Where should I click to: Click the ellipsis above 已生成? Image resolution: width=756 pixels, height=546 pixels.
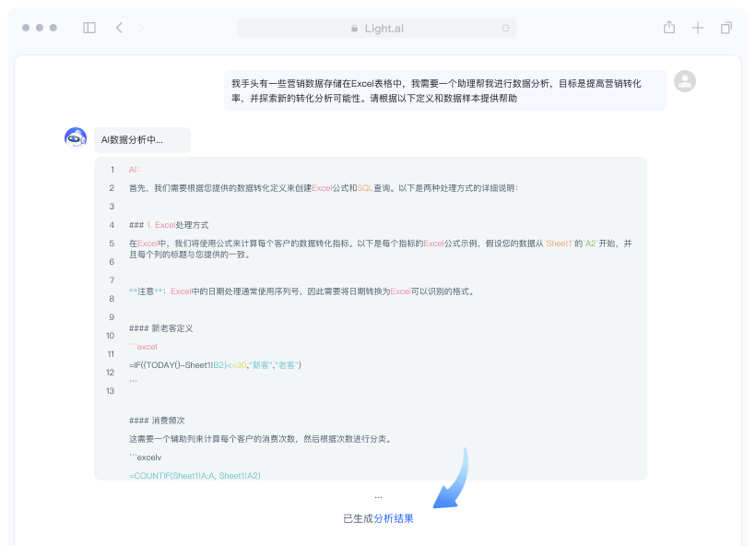tap(379, 497)
